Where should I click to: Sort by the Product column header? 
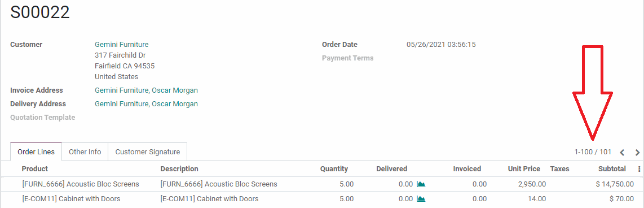[x=35, y=169]
